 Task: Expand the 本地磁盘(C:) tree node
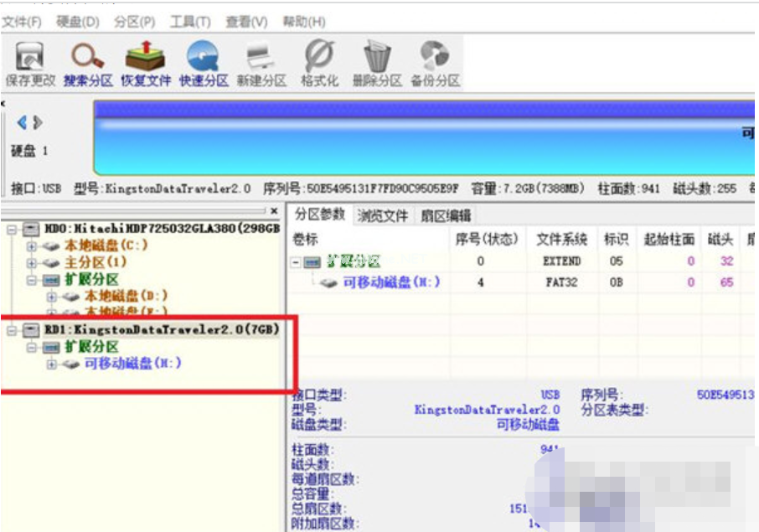[x=32, y=245]
